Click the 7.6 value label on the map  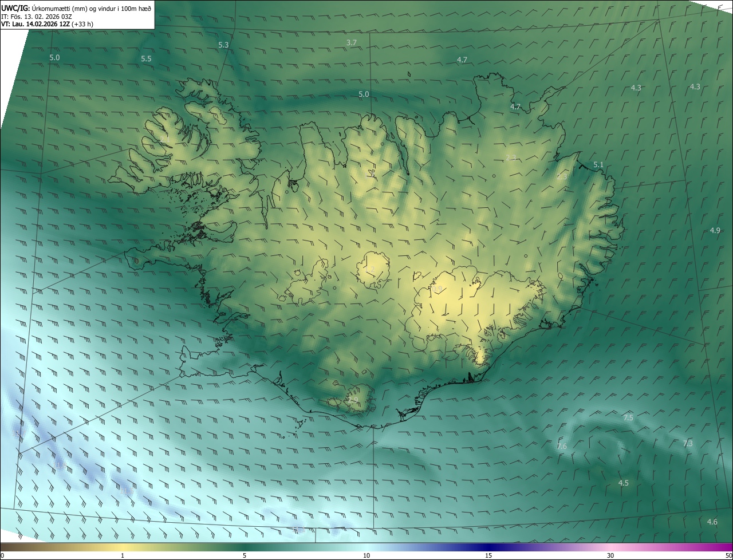pos(562,446)
